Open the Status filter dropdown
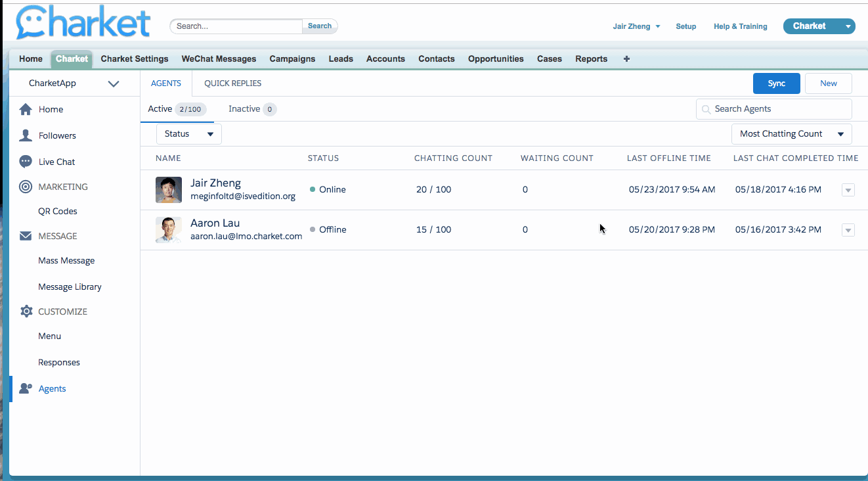 click(189, 134)
